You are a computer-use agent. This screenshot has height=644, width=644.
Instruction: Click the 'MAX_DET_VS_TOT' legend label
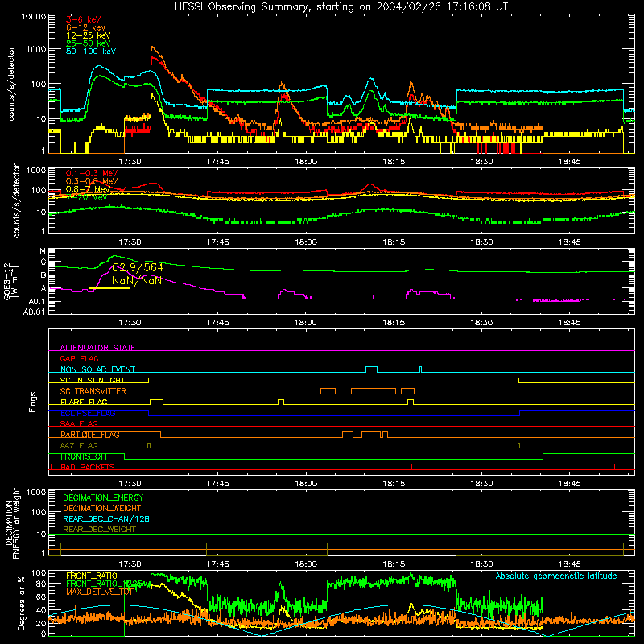[x=99, y=592]
